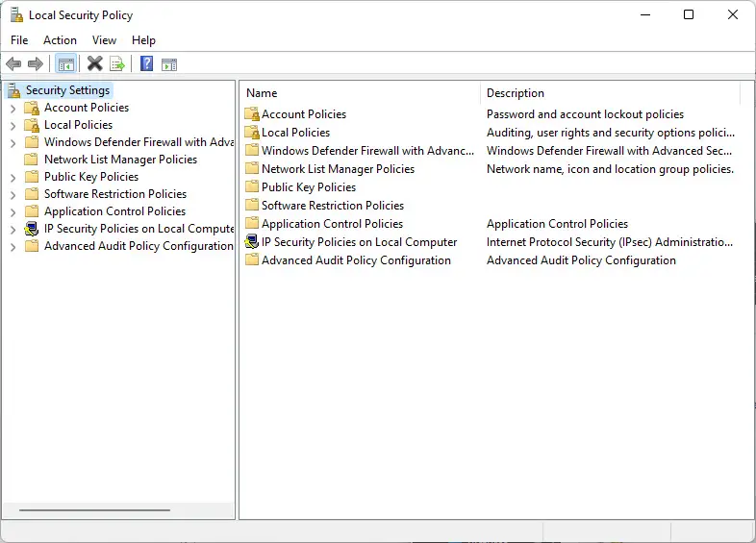Click the Back arrow toolbar icon
The width and height of the screenshot is (756, 543).
point(13,63)
